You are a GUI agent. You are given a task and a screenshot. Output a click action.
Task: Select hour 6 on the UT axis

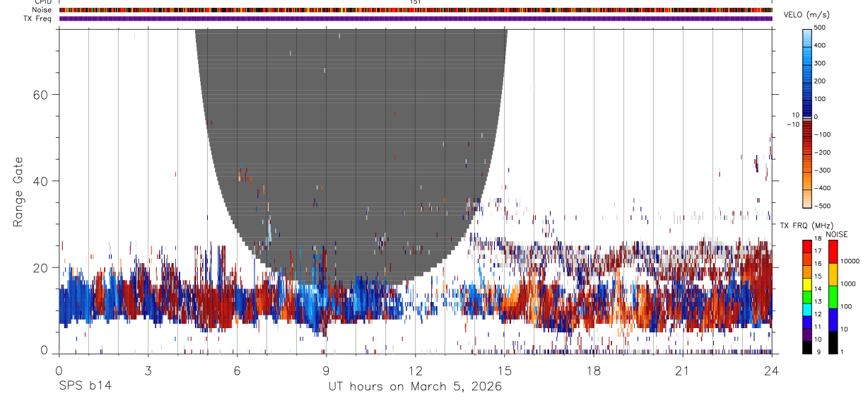[x=237, y=371]
